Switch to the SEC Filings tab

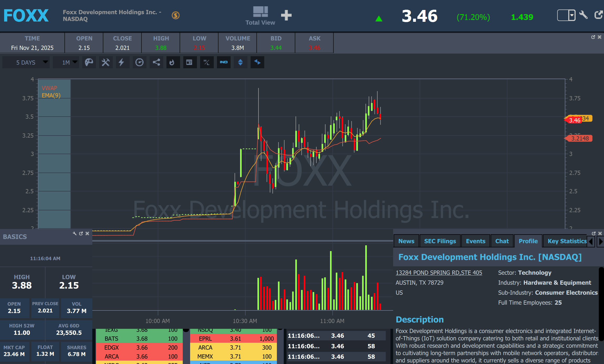[440, 241]
